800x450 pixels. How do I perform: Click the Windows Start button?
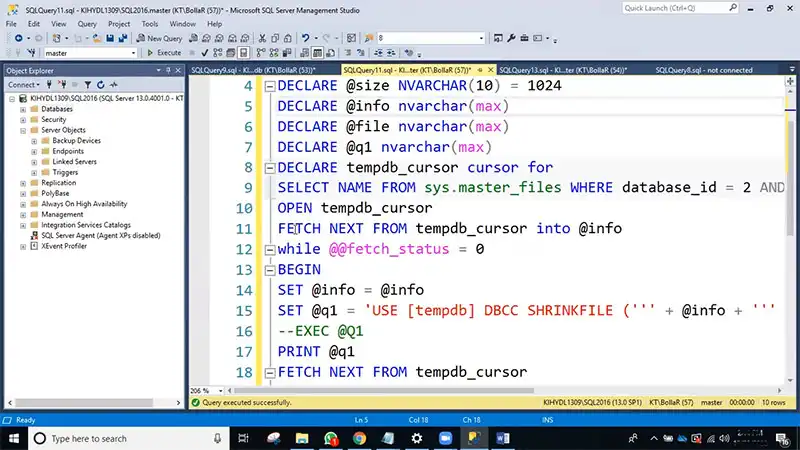[x=14, y=438]
